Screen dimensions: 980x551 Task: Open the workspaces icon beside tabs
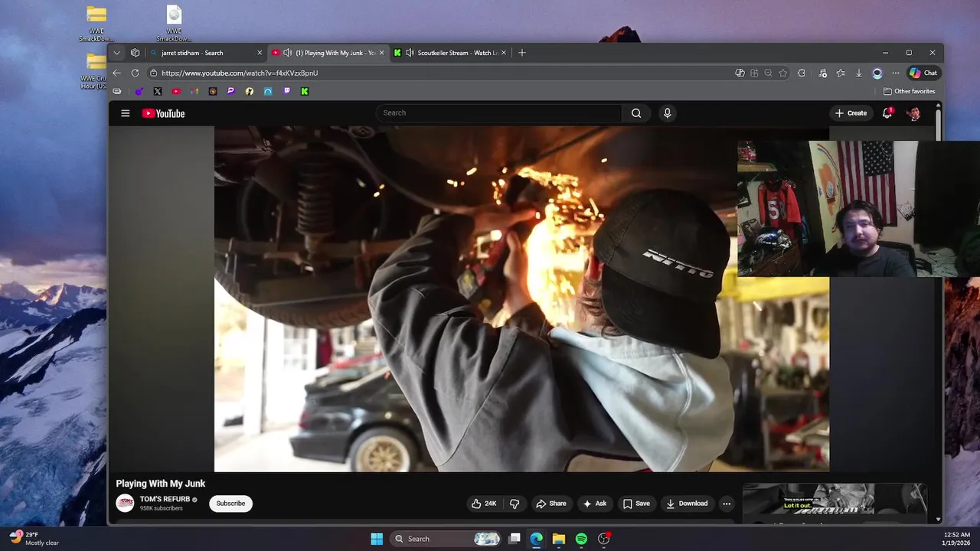coord(135,53)
